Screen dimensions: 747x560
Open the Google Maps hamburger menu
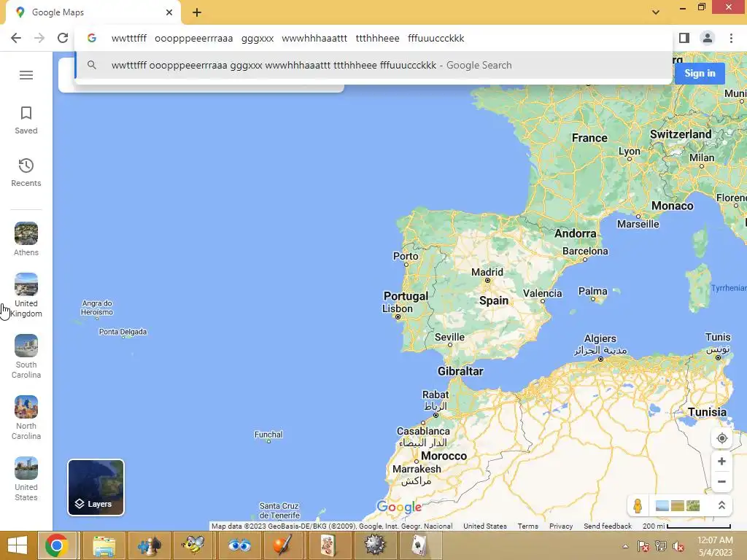tap(26, 75)
